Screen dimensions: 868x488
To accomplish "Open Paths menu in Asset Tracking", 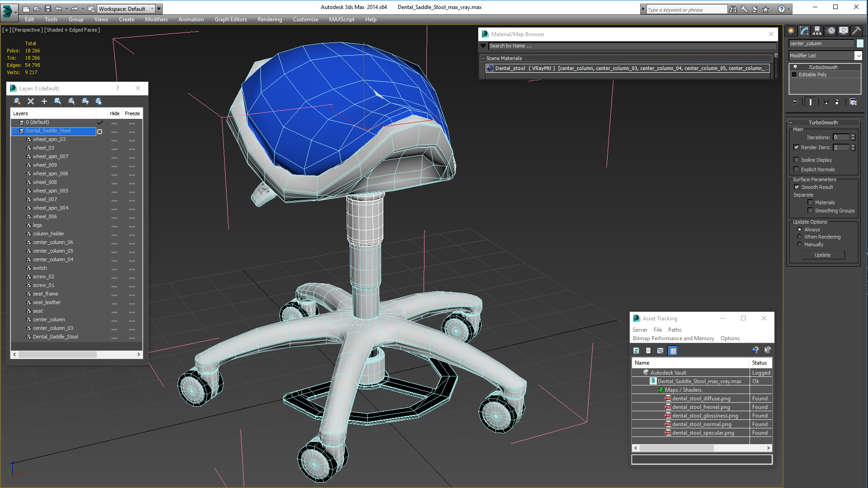I will click(675, 330).
